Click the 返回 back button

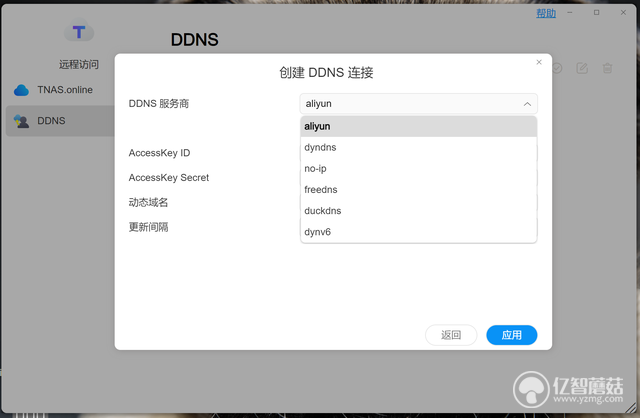(x=451, y=335)
